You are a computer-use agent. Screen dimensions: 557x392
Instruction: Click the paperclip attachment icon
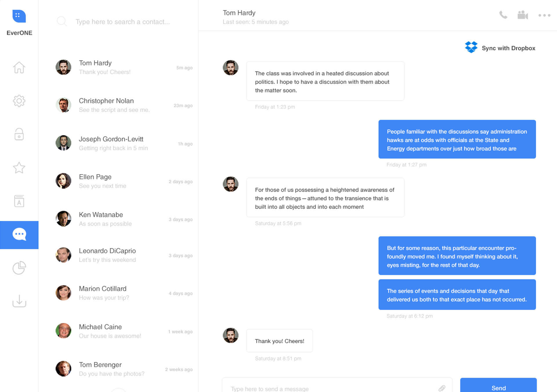(442, 388)
